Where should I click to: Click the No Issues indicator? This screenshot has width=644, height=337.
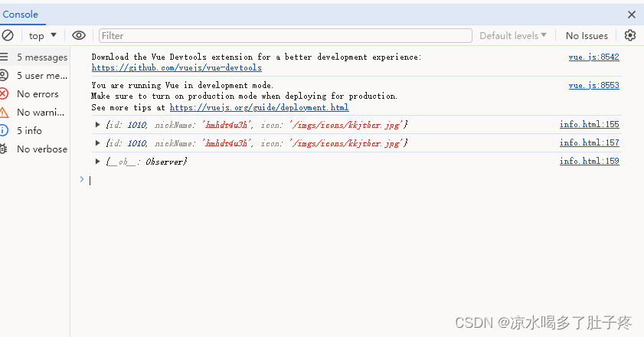pyautogui.click(x=587, y=36)
